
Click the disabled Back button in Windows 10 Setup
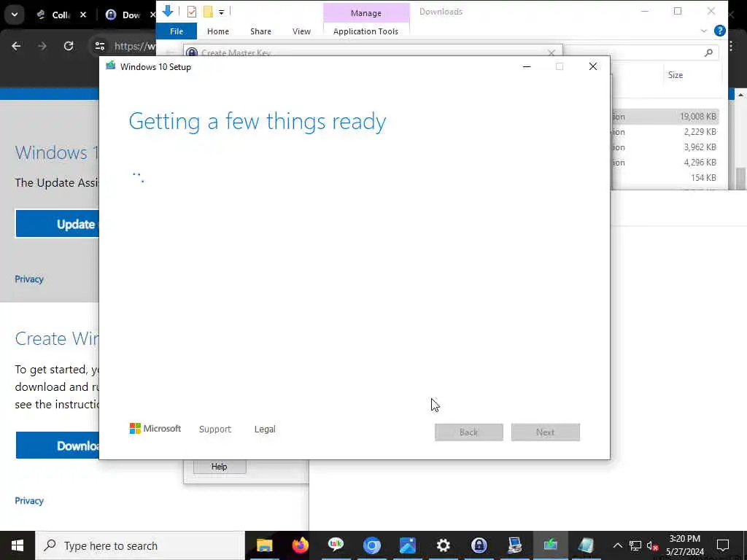(x=468, y=432)
